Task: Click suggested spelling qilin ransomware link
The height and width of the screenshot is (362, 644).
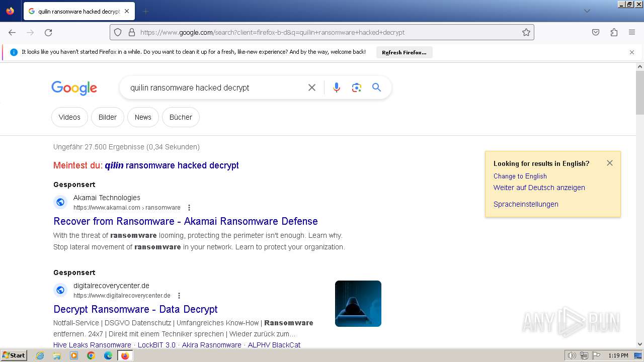Action: [x=172, y=165]
